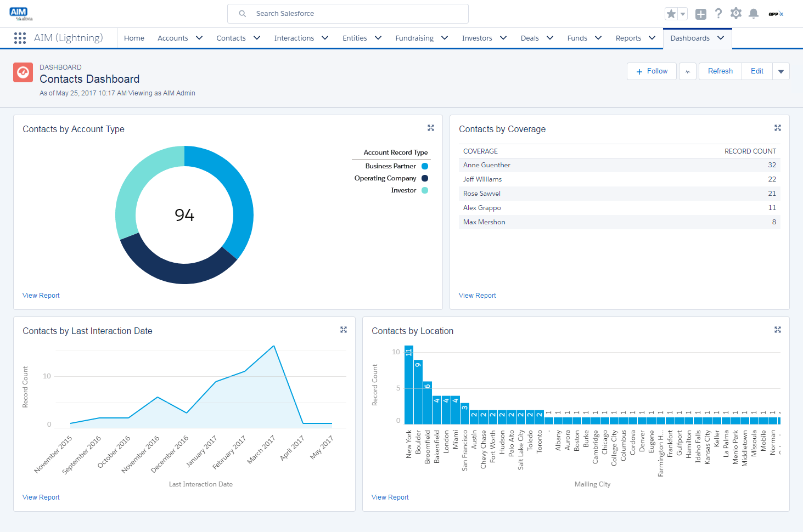The width and height of the screenshot is (803, 532).
Task: Open the Deals tab
Action: click(x=530, y=38)
